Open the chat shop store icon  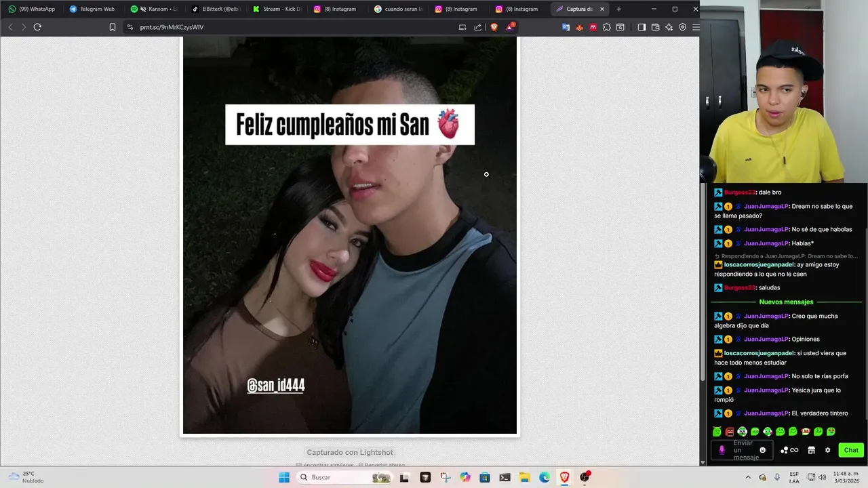pos(811,450)
